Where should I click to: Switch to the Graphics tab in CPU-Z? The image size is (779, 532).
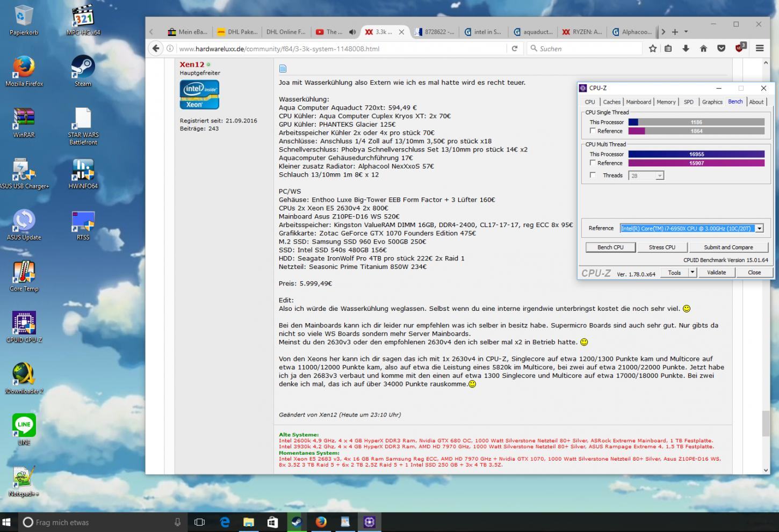(712, 102)
